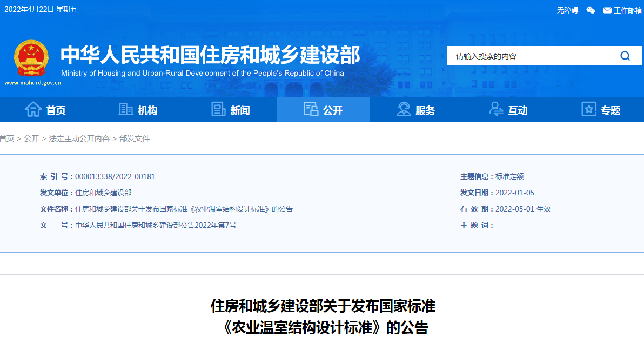Open the WeChat icon in top bar
The width and height of the screenshot is (644, 343).
click(x=591, y=10)
